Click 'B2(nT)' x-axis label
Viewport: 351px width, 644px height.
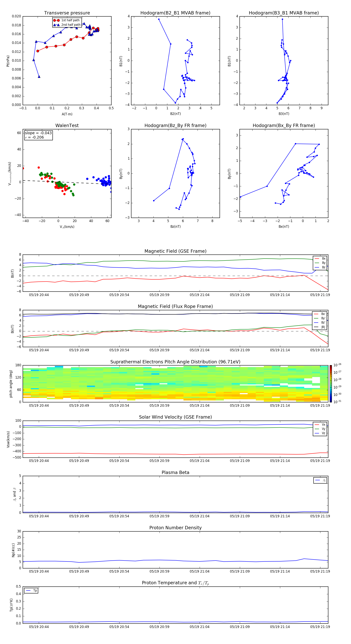point(175,114)
